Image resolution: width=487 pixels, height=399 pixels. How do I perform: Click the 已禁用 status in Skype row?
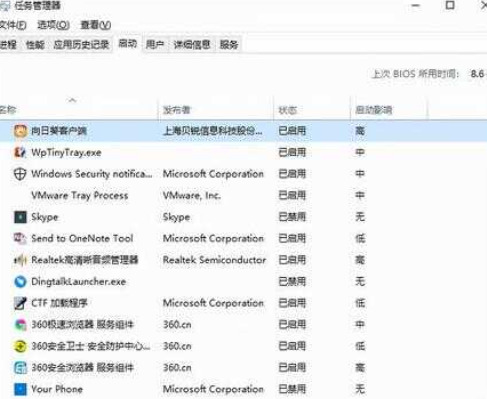click(292, 217)
